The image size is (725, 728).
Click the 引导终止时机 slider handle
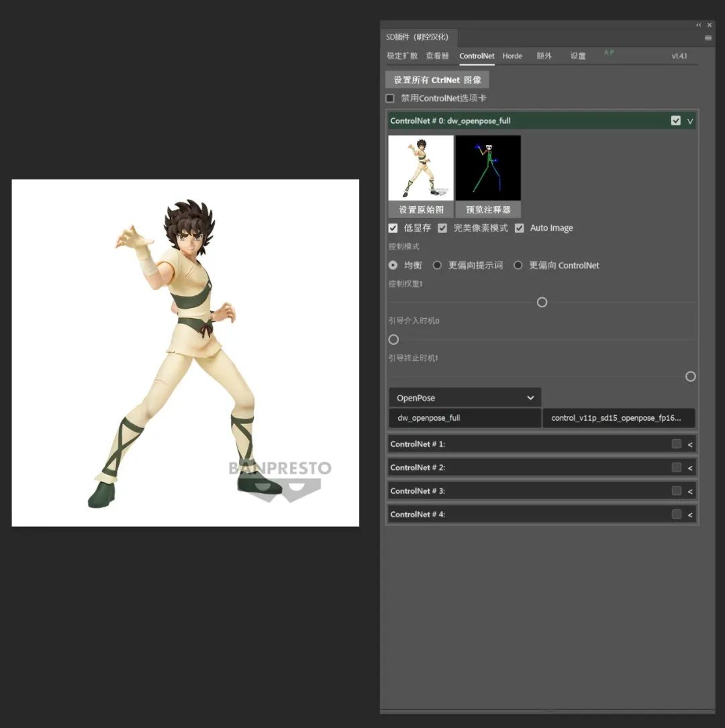(x=691, y=376)
